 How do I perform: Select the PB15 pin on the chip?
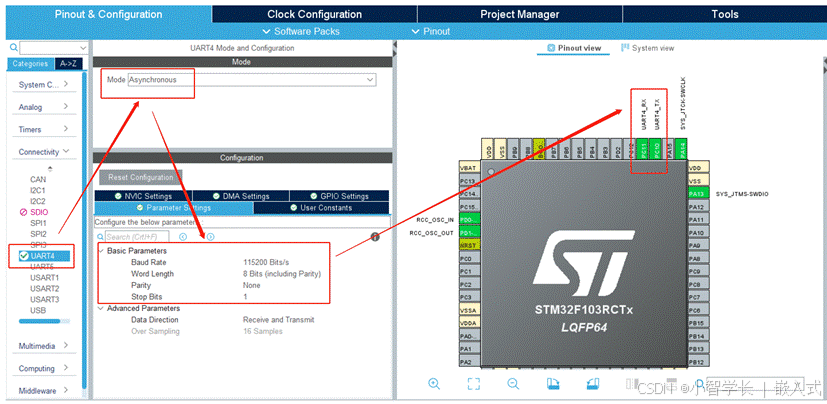698,323
